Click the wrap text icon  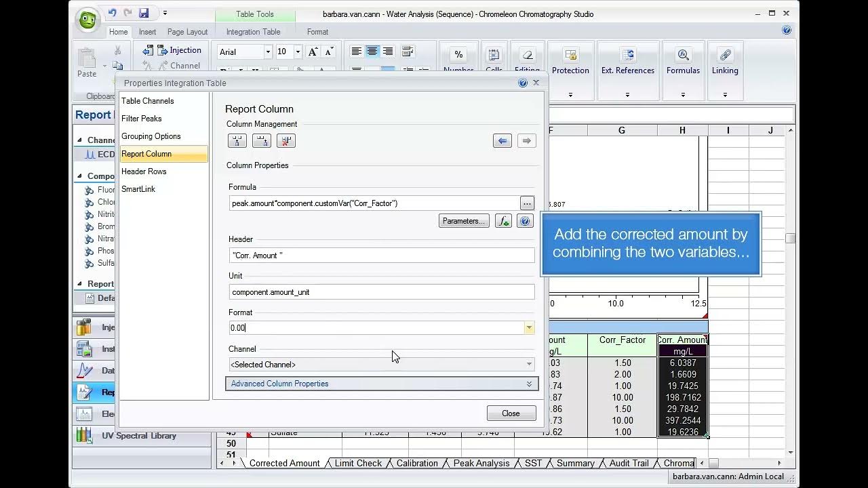point(408,52)
